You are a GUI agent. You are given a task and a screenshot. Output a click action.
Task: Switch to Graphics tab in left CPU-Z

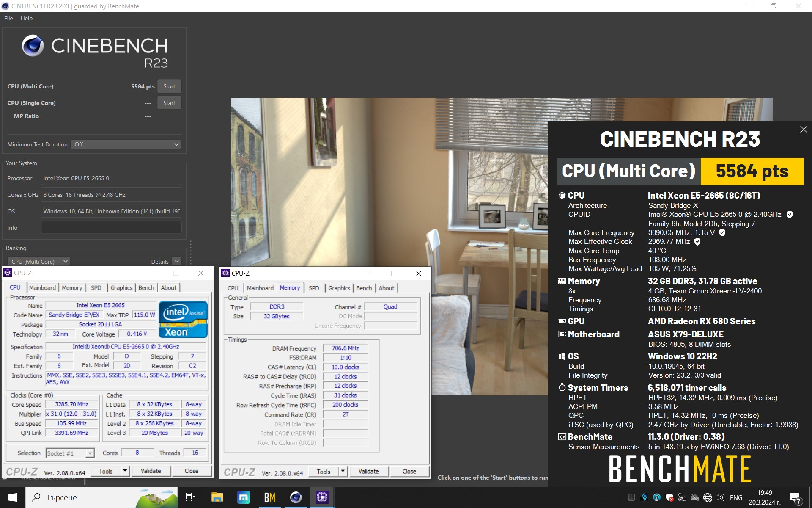pyautogui.click(x=121, y=288)
